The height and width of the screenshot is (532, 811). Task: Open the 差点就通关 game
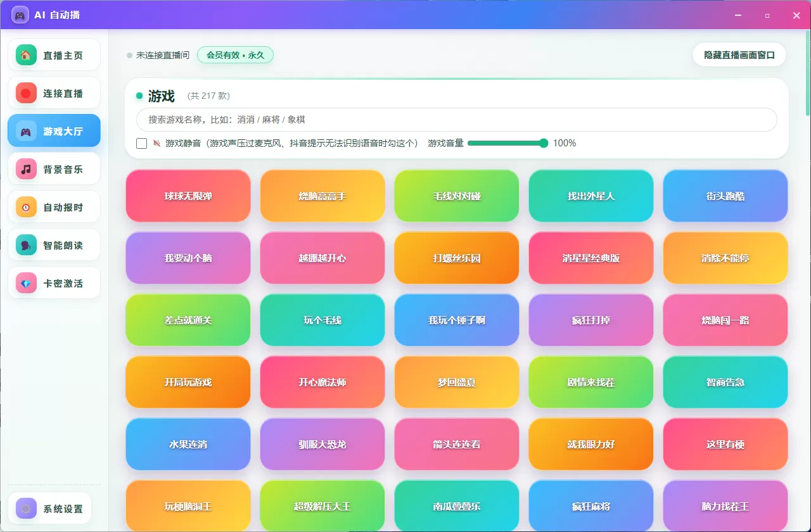188,320
